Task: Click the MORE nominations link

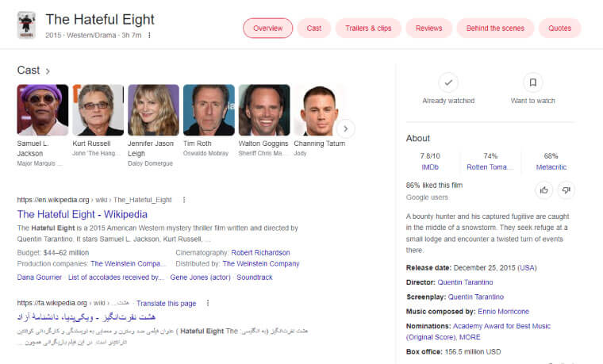Action: click(x=470, y=337)
